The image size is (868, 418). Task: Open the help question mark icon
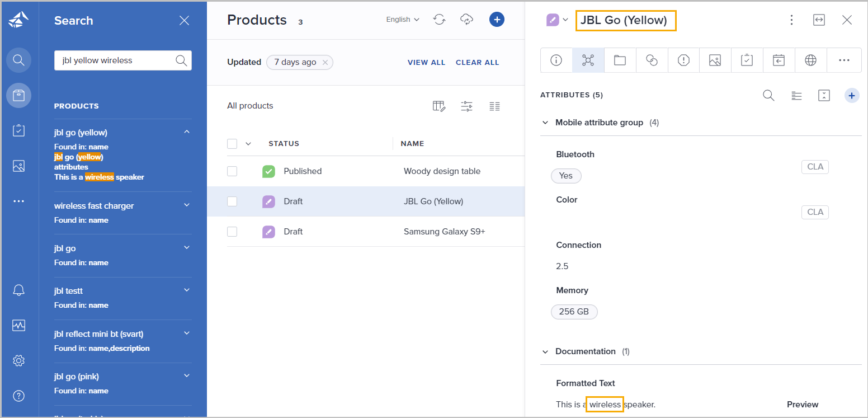(x=18, y=396)
